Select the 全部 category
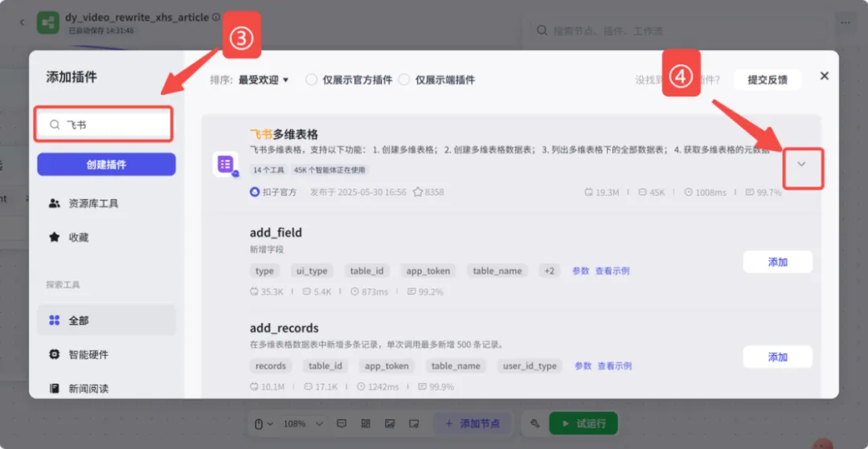Screen dimensions: 868x449 coord(106,320)
